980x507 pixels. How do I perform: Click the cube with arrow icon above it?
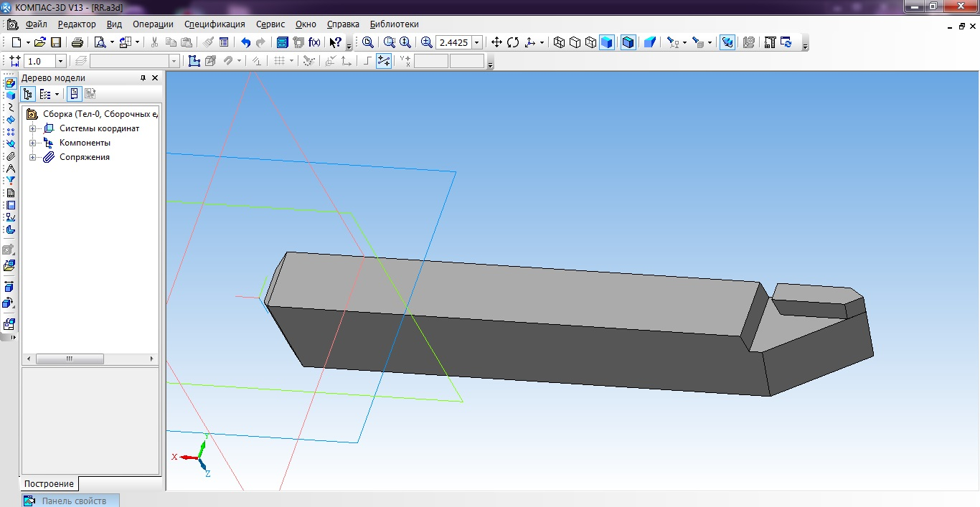tap(9, 287)
